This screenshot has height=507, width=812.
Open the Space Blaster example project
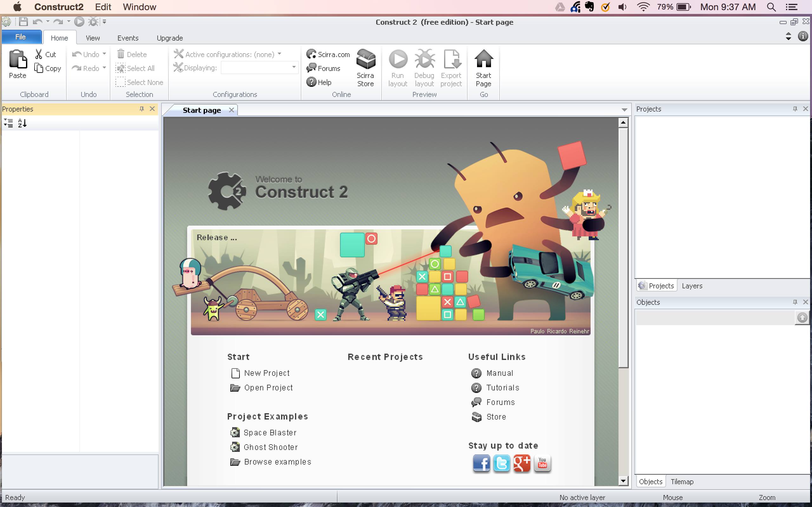pyautogui.click(x=269, y=432)
